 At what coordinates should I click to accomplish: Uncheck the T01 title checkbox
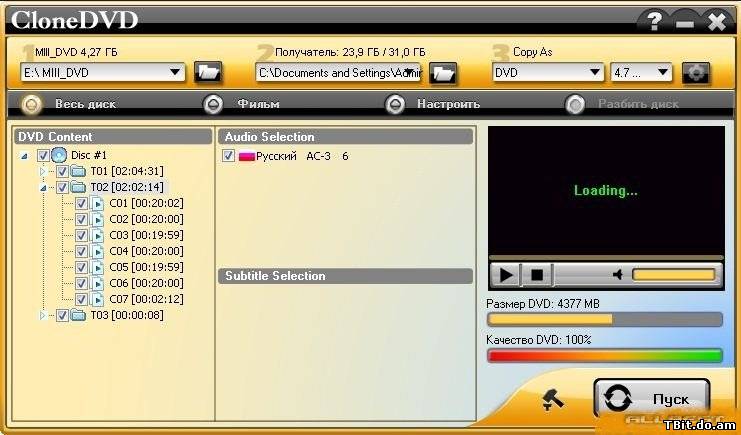pos(62,171)
